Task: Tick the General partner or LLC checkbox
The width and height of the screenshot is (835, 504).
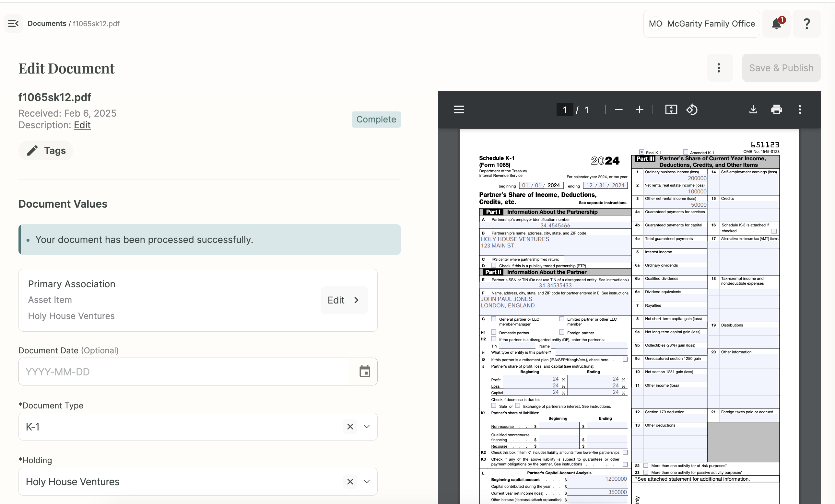Action: (494, 319)
